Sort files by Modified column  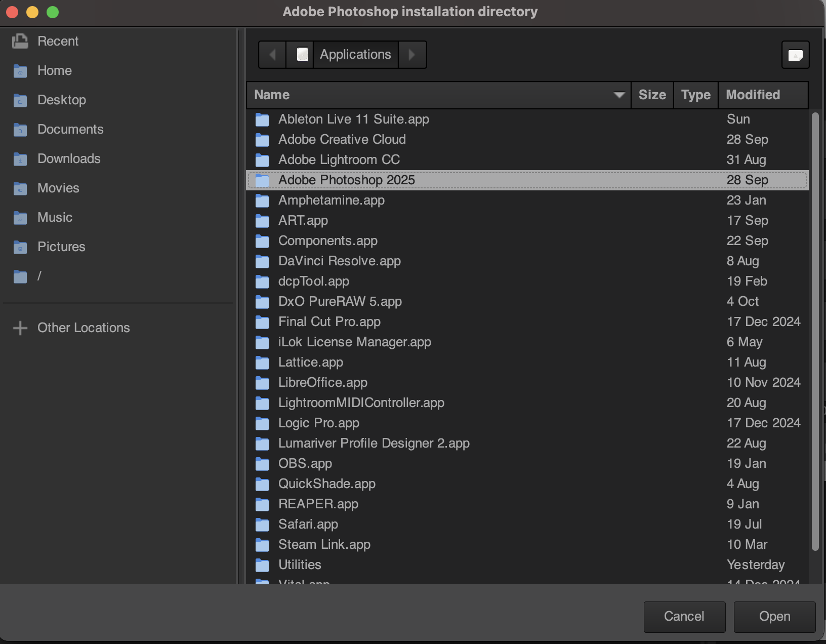coord(753,95)
